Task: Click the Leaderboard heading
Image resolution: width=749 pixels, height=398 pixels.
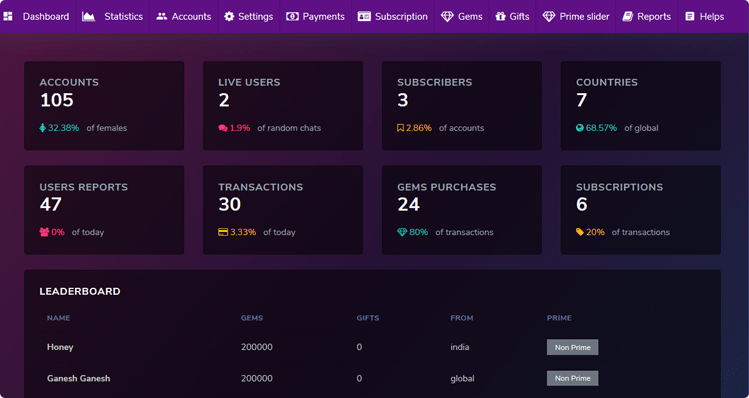Action: (80, 291)
